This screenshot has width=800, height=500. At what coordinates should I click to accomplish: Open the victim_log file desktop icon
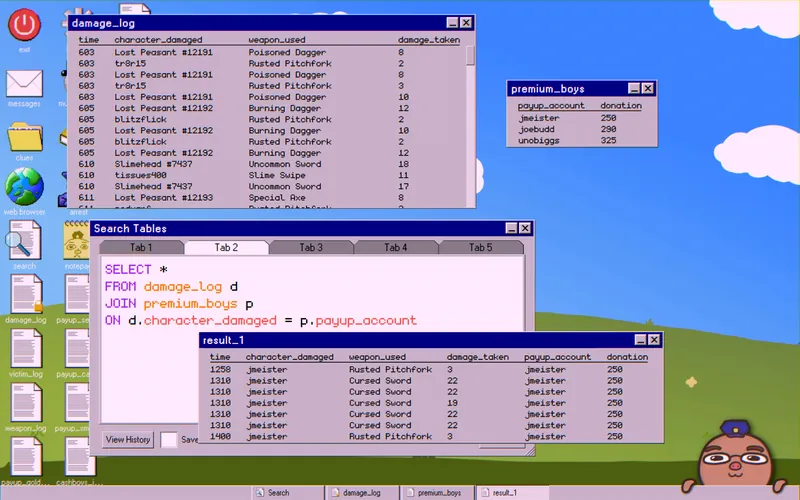[x=26, y=348]
